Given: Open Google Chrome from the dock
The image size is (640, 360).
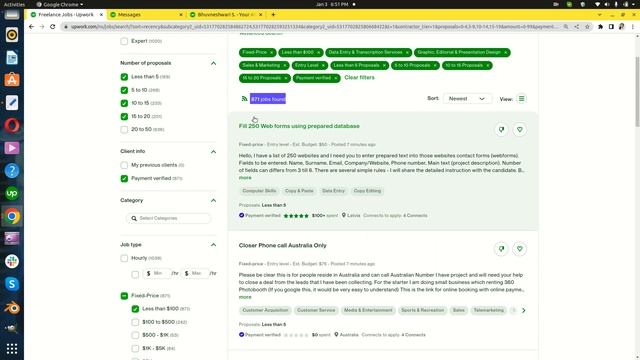Looking at the screenshot, I should click(x=12, y=216).
